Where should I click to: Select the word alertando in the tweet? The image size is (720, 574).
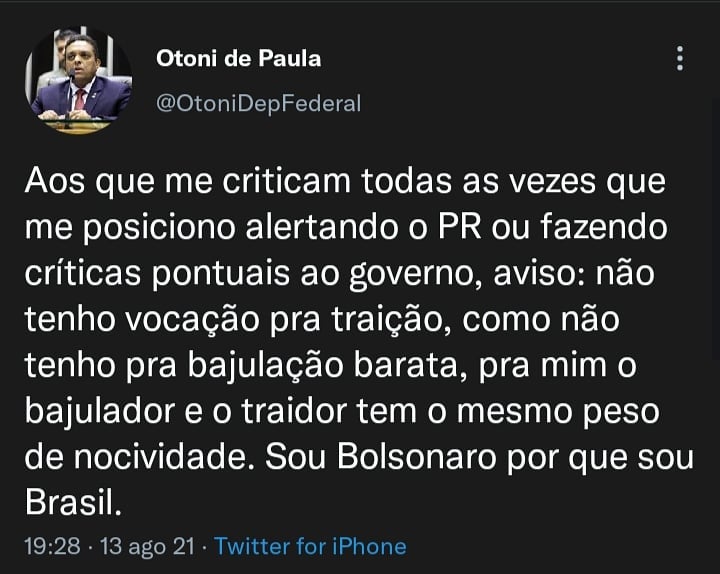tap(322, 227)
